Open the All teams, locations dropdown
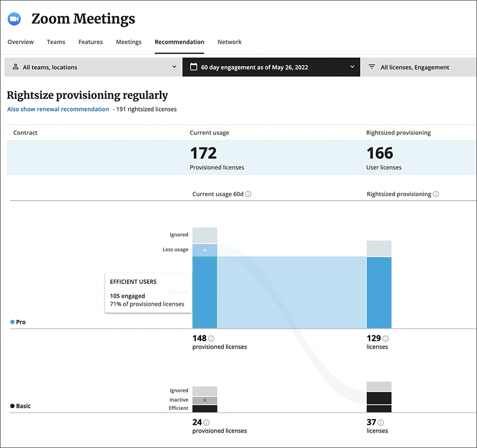This screenshot has height=448, width=477. 93,67
